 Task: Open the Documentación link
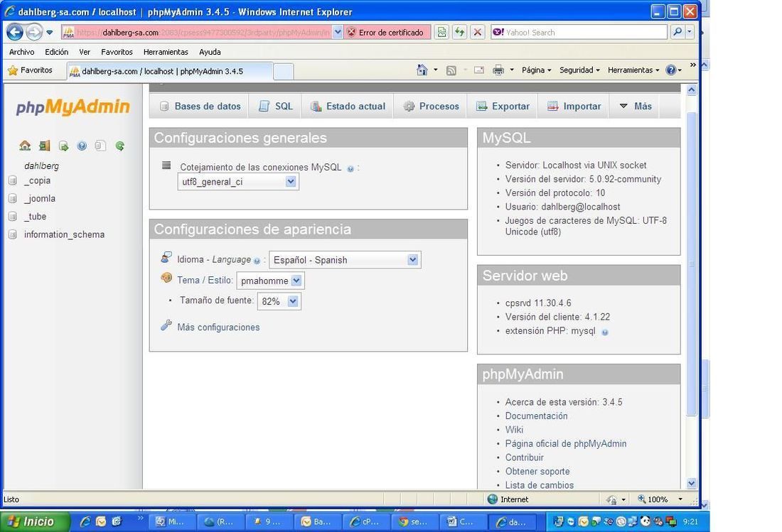click(536, 416)
